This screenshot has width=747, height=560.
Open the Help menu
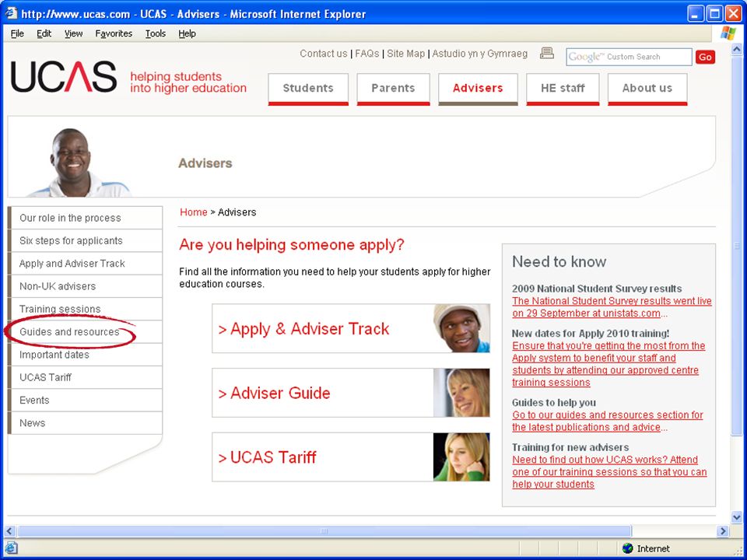(x=187, y=33)
